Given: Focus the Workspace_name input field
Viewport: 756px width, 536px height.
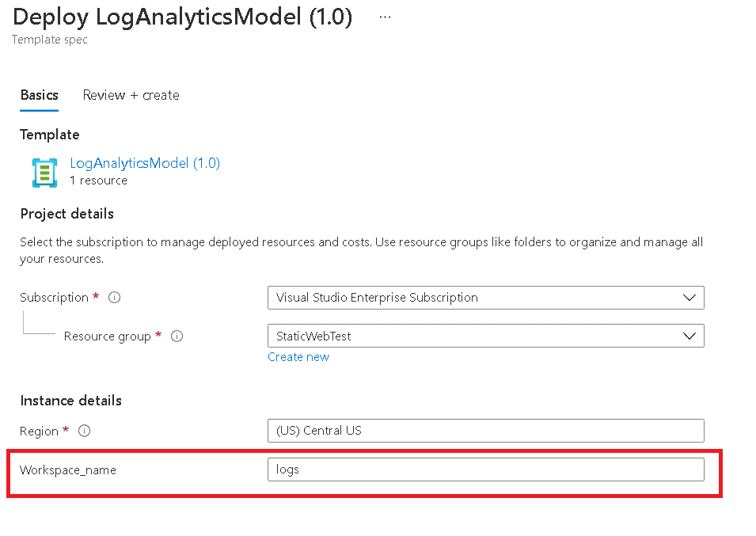Looking at the screenshot, I should (485, 469).
